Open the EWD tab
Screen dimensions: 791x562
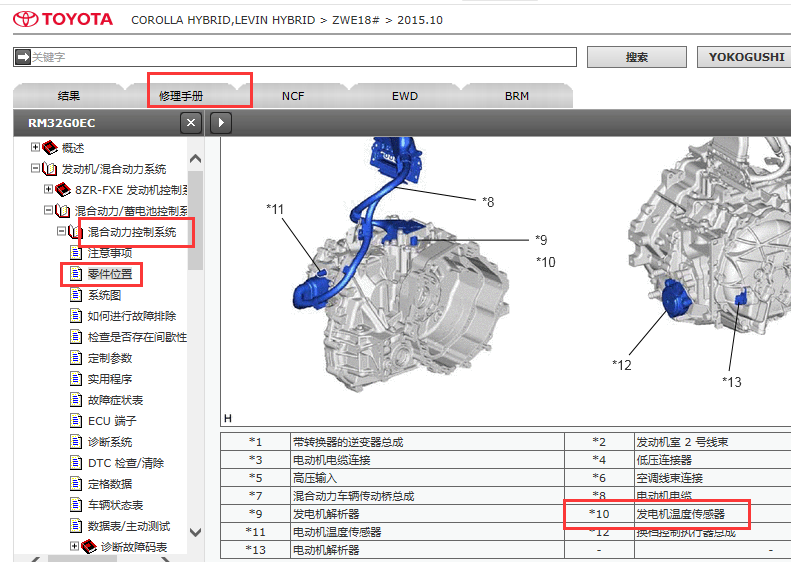[405, 96]
